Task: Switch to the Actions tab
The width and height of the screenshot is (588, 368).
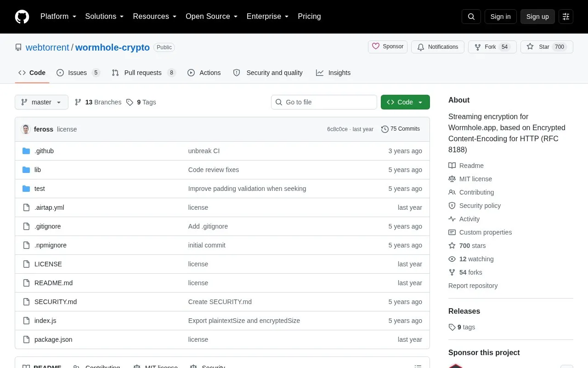Action: [204, 73]
